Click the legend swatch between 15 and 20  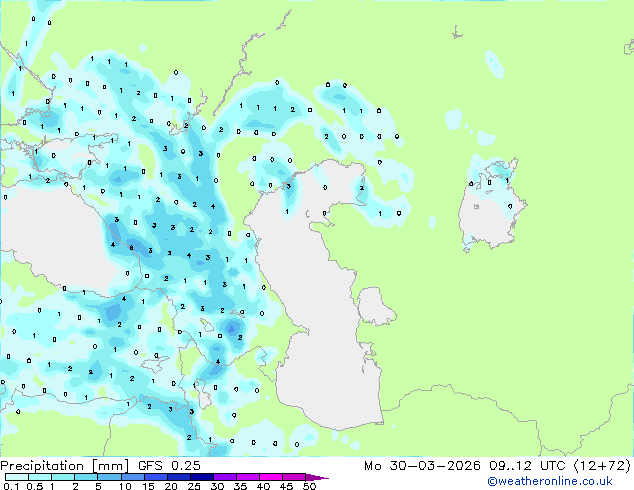coord(156,477)
